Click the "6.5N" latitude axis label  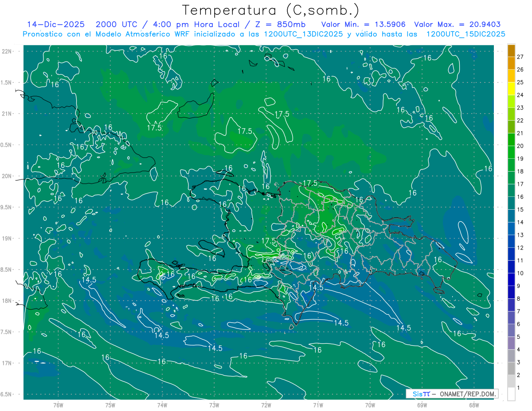(x=6, y=394)
